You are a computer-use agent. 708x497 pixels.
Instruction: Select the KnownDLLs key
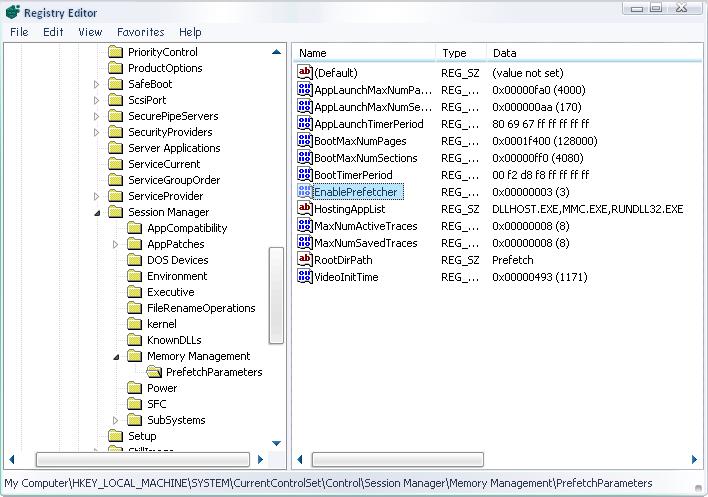point(174,340)
